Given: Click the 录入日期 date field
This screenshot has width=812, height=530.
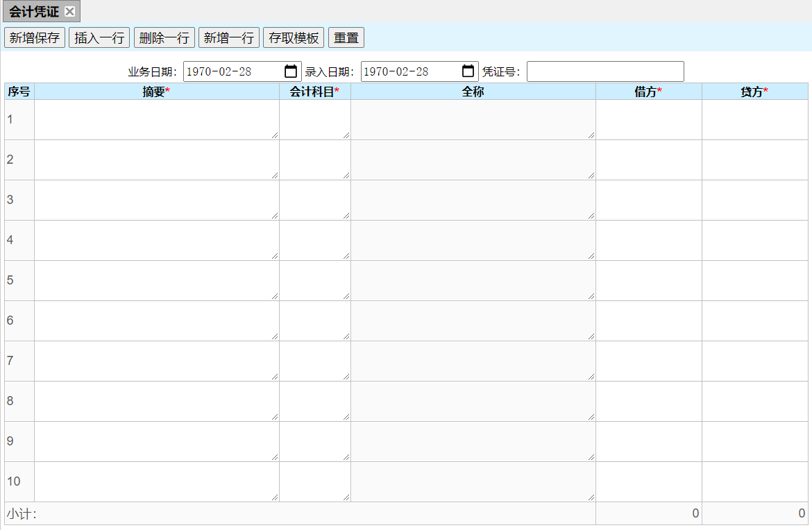Looking at the screenshot, I should [407, 71].
